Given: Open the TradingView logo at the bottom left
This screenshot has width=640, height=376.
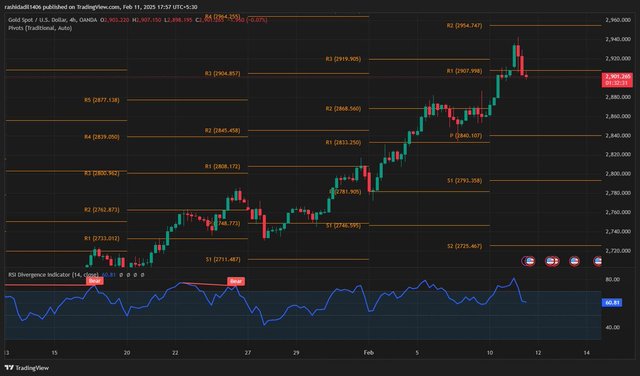Looking at the screenshot, I should (x=27, y=368).
